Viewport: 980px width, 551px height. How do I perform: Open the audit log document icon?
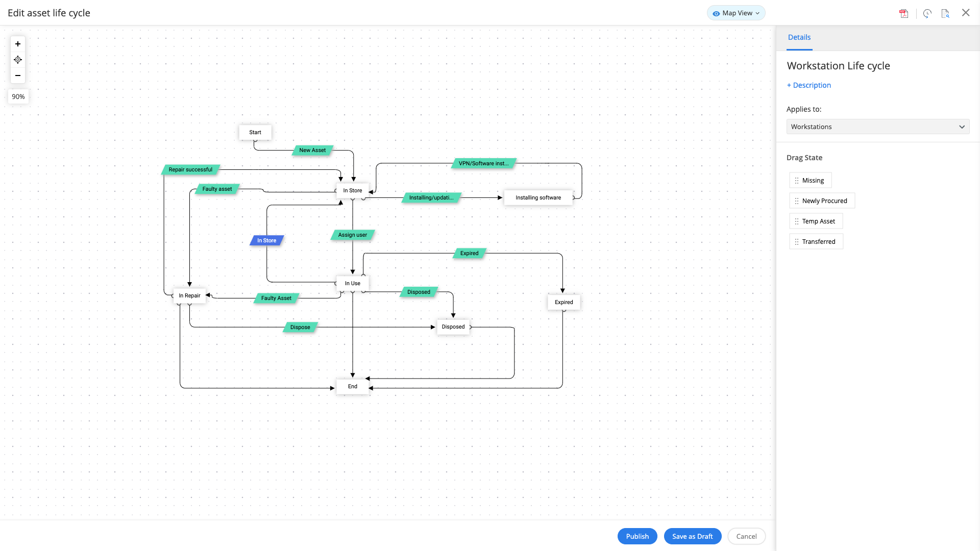pos(945,13)
